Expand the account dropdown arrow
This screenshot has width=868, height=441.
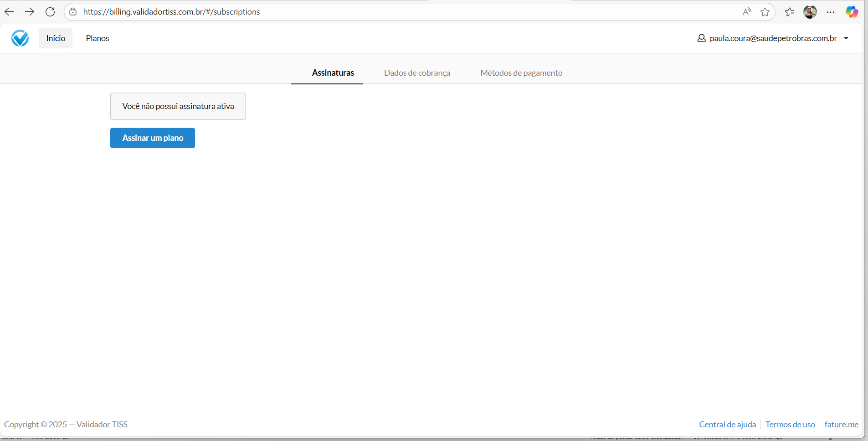click(x=846, y=38)
